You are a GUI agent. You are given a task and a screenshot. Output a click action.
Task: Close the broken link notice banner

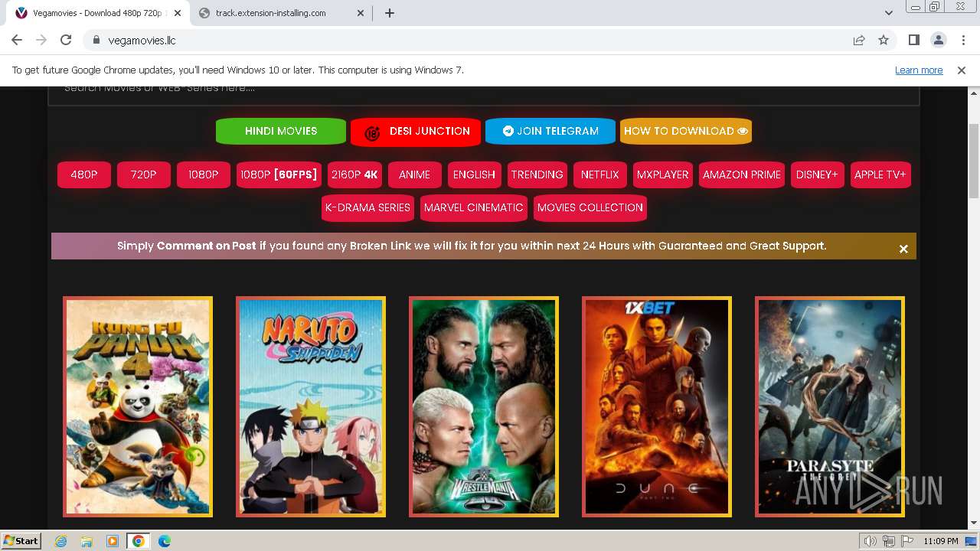click(903, 249)
